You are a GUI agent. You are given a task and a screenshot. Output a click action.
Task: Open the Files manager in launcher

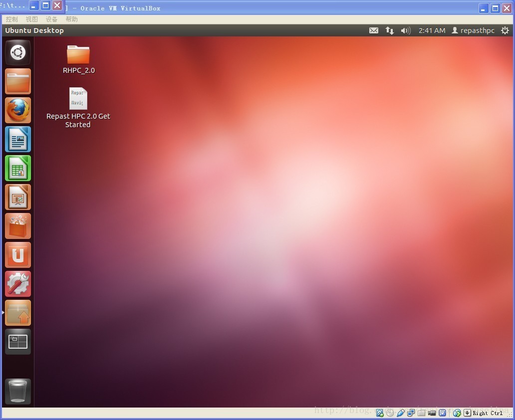click(x=18, y=81)
